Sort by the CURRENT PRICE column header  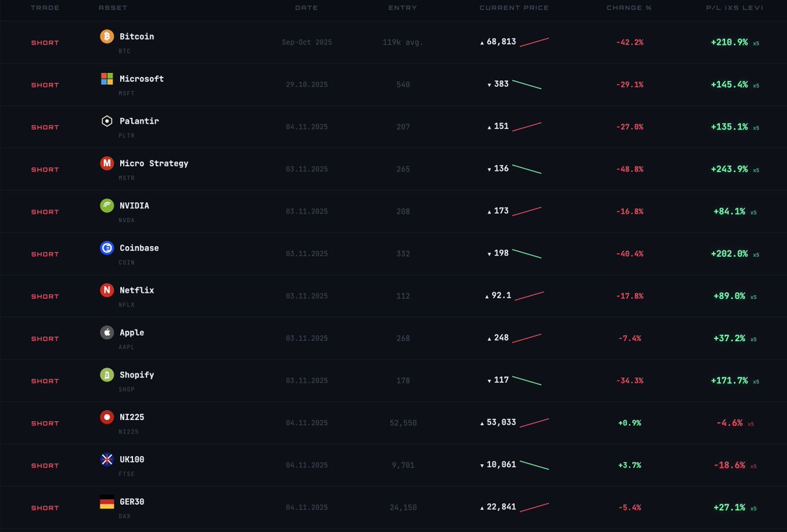click(514, 8)
